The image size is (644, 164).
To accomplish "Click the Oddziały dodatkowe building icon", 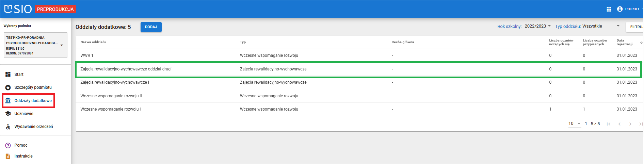I will [x=8, y=101].
